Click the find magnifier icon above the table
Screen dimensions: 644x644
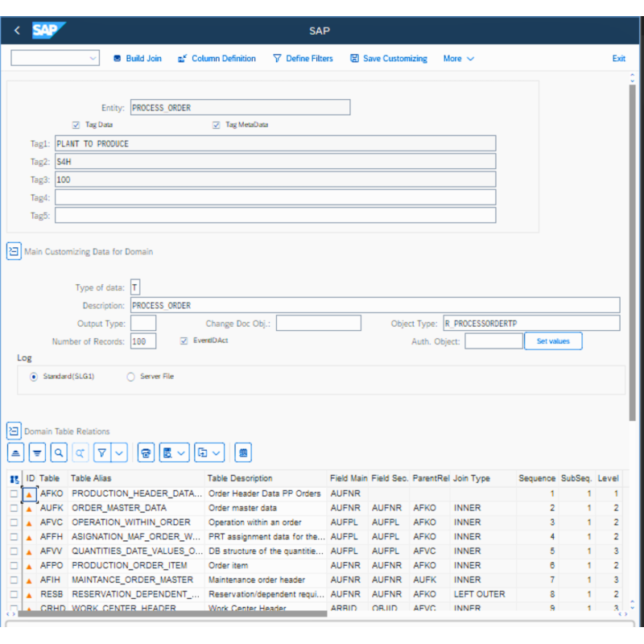(59, 453)
